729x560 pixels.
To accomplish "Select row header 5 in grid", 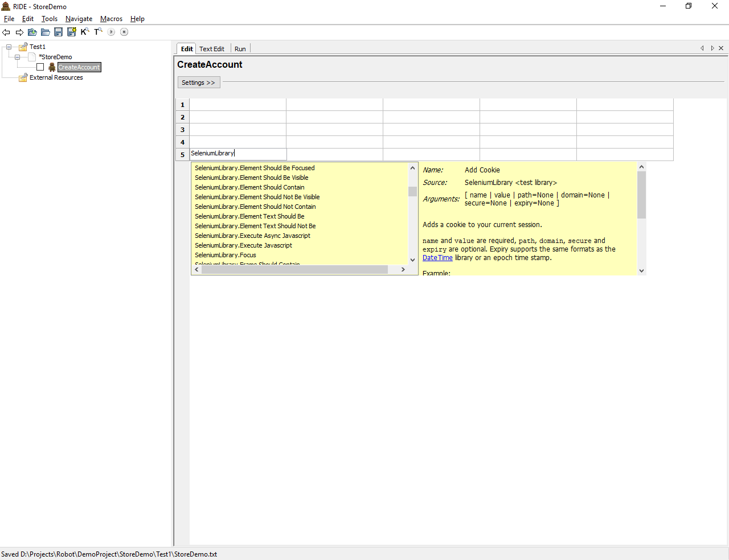I will (182, 155).
